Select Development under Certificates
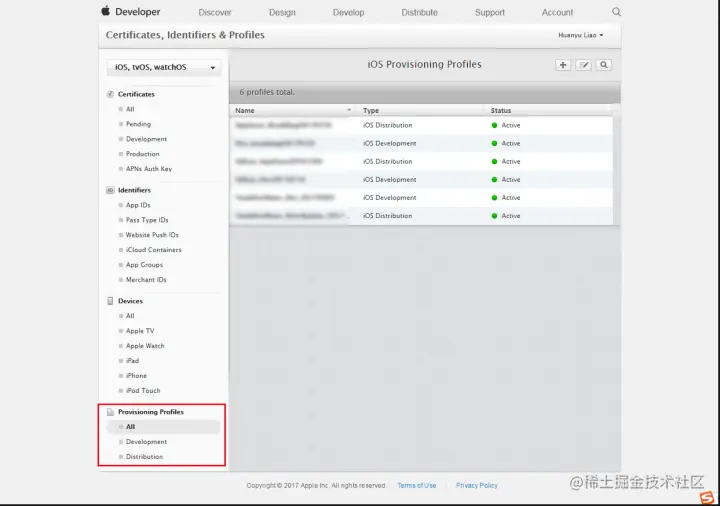The image size is (720, 506). pyautogui.click(x=146, y=139)
